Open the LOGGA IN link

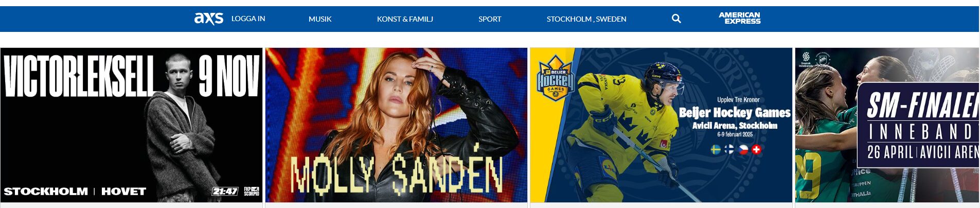point(248,19)
